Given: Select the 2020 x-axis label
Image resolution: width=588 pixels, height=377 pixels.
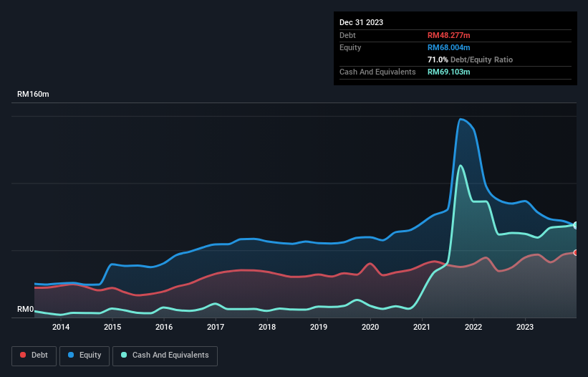Looking at the screenshot, I should tap(370, 327).
